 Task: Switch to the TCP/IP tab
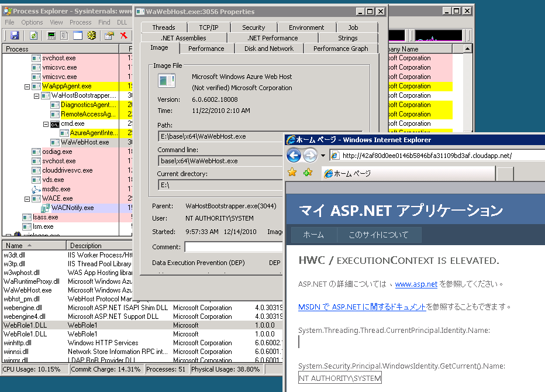tap(208, 27)
